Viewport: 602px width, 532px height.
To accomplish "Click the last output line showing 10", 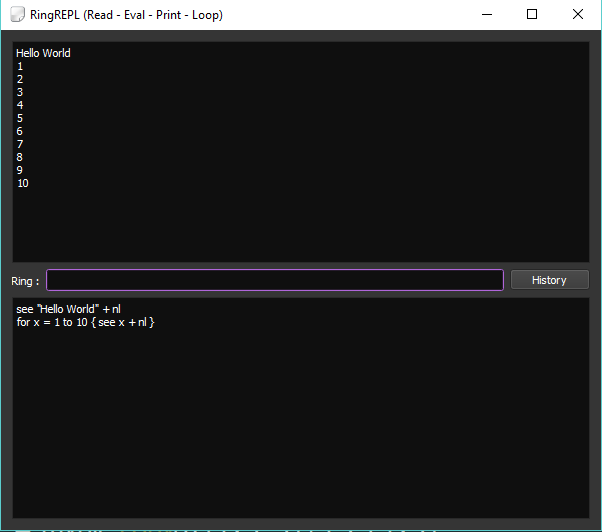I will (23, 183).
